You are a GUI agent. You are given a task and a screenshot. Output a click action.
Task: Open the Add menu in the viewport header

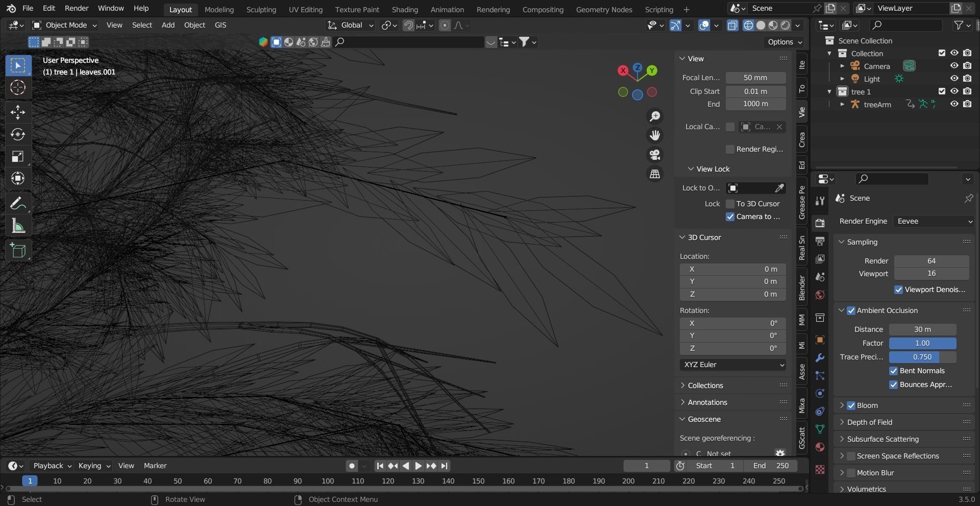tap(168, 25)
